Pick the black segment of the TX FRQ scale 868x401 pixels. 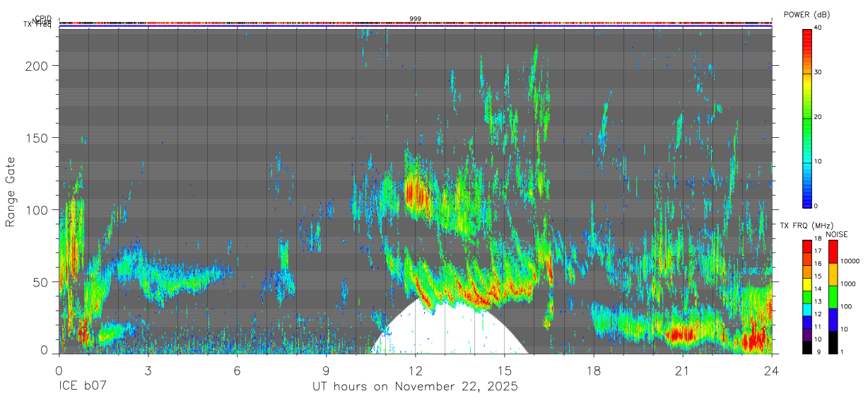[807, 347]
